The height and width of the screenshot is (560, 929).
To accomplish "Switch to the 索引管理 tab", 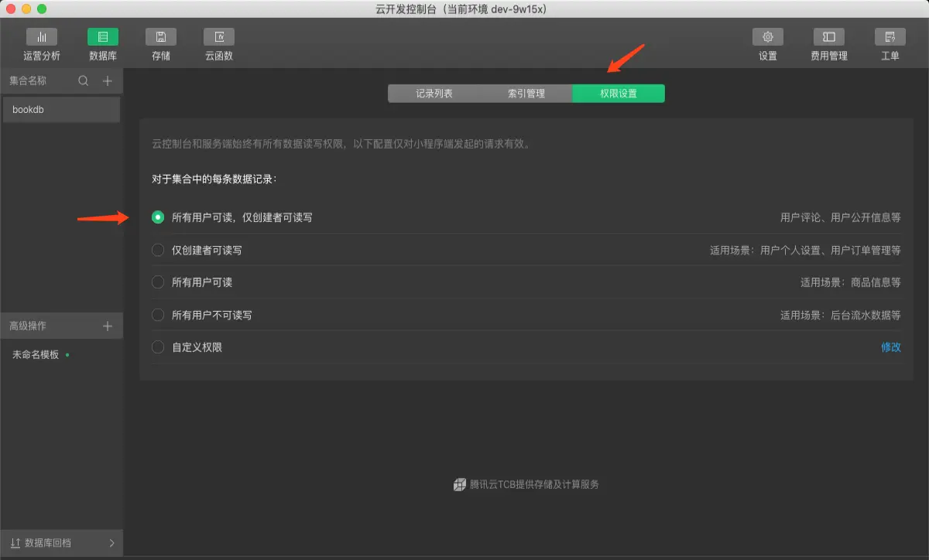I will tap(526, 94).
